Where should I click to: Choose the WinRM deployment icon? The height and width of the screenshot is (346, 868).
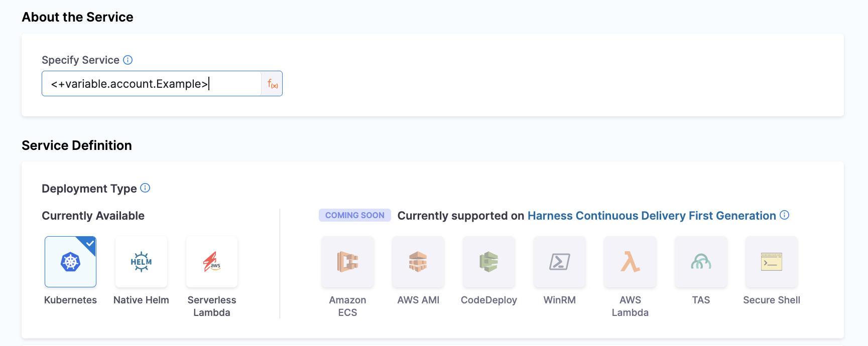559,262
